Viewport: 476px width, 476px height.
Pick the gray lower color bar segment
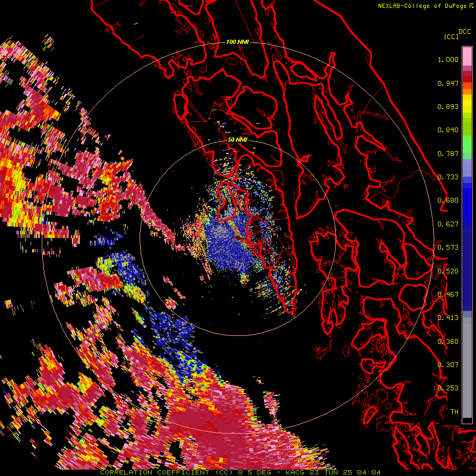pyautogui.click(x=467, y=369)
